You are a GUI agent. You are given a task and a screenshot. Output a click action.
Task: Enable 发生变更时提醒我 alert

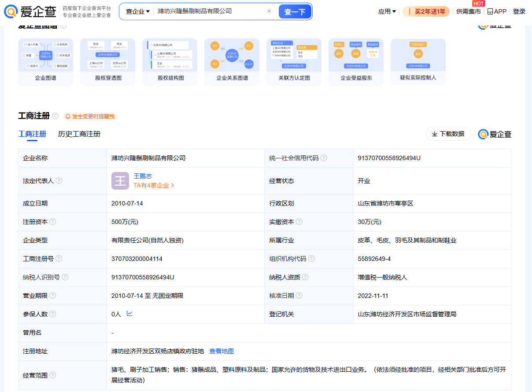click(90, 117)
